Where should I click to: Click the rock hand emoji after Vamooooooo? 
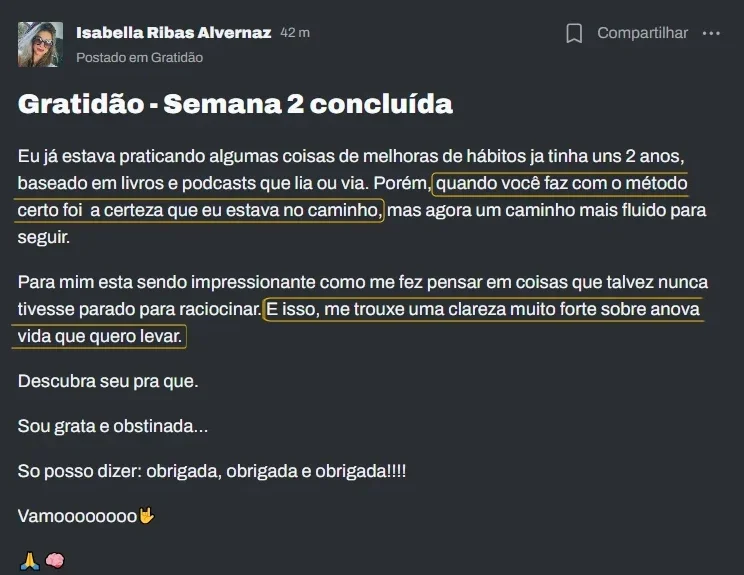tap(146, 516)
